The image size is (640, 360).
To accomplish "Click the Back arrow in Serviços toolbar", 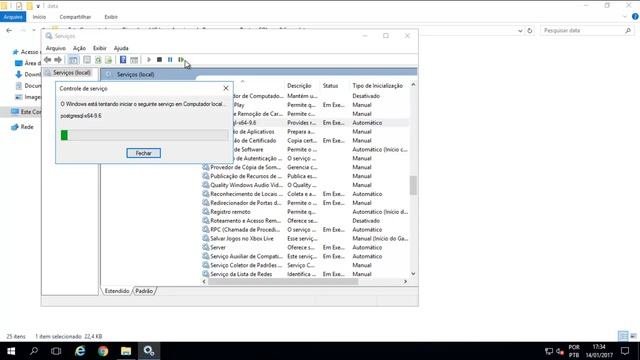I will [47, 60].
